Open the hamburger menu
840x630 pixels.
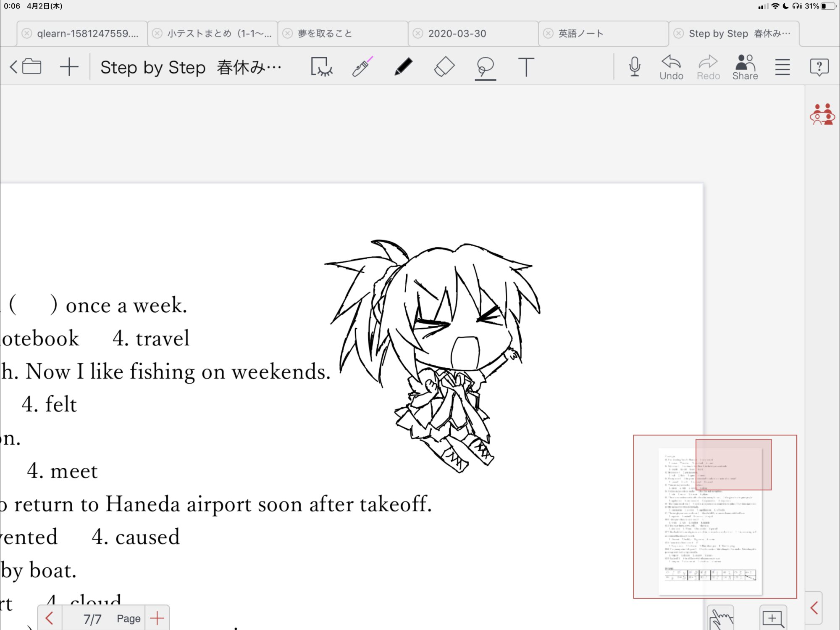coord(782,67)
